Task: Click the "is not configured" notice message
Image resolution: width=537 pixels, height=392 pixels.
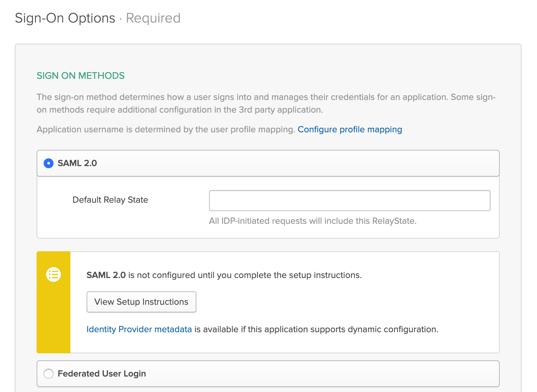Action: [x=245, y=275]
